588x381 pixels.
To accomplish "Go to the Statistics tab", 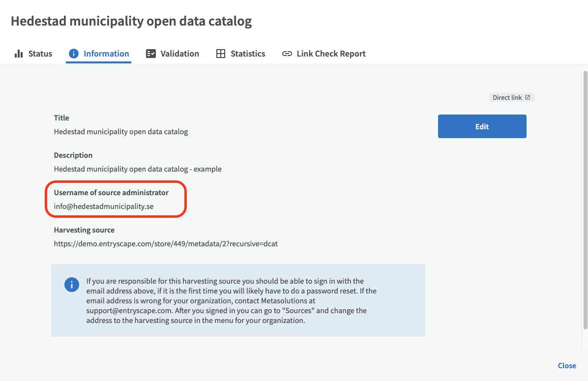I will 248,54.
